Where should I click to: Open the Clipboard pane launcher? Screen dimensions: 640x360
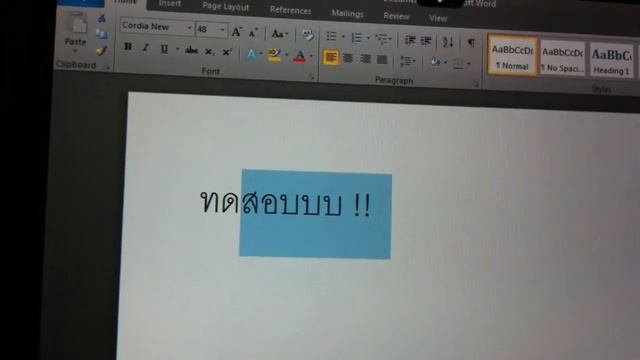(x=108, y=68)
